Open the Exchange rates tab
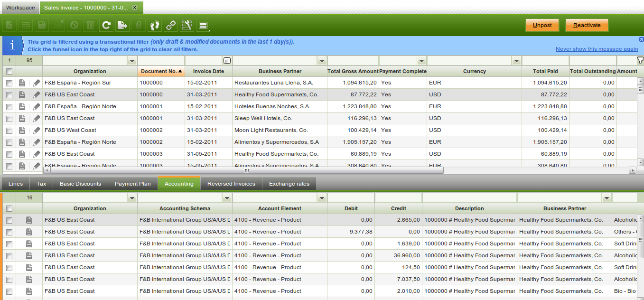Screen dimensions: 644x300 tap(289, 184)
